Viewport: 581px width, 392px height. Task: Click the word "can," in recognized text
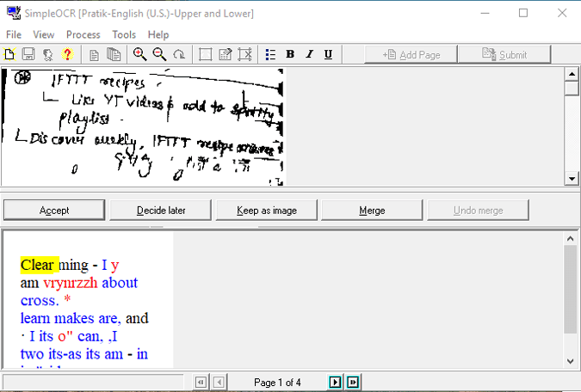(x=90, y=336)
